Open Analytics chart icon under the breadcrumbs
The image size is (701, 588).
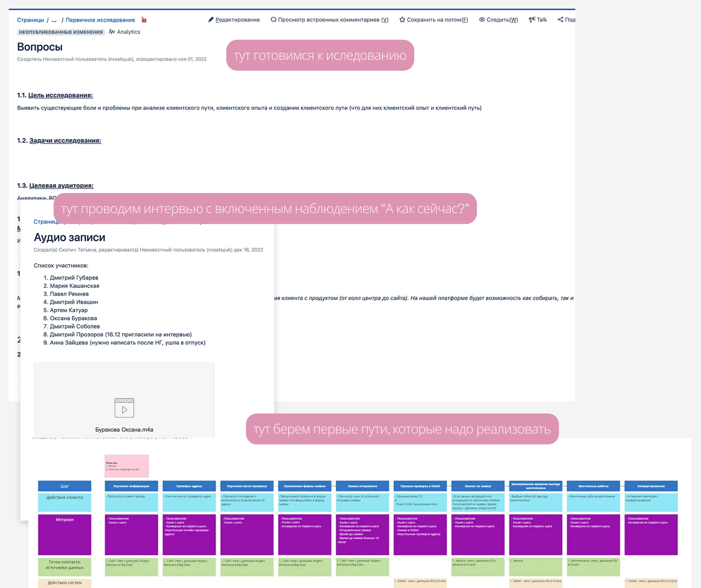(112, 32)
